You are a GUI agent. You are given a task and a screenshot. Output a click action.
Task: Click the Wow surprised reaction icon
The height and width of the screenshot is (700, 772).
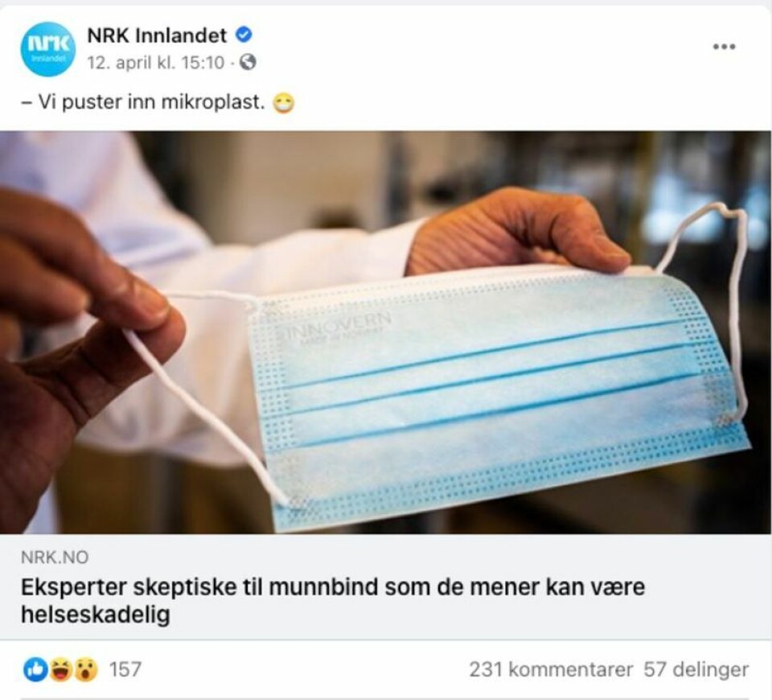86,669
